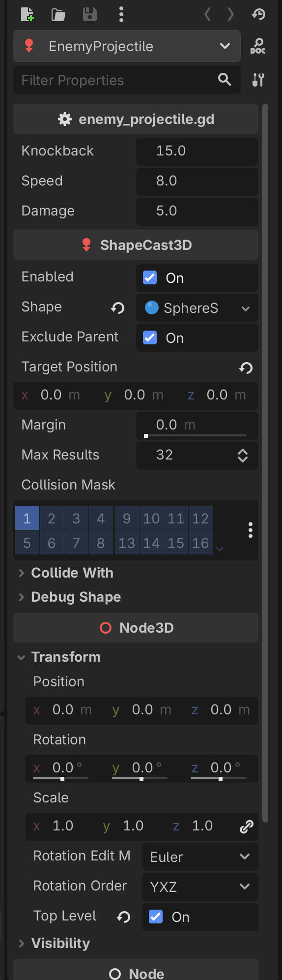Viewport: 282px width, 980px height.
Task: Open the Rotation Order YXZ dropdown
Action: click(x=200, y=887)
